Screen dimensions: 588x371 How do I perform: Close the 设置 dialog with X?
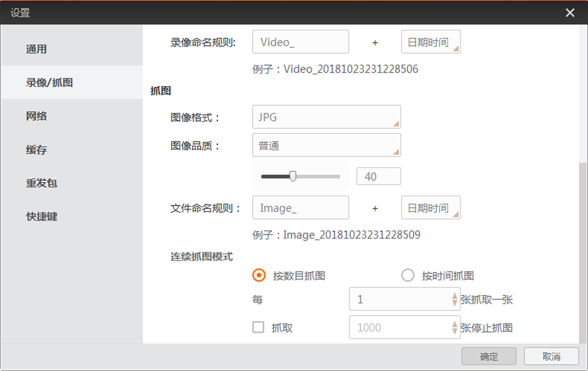pos(570,13)
